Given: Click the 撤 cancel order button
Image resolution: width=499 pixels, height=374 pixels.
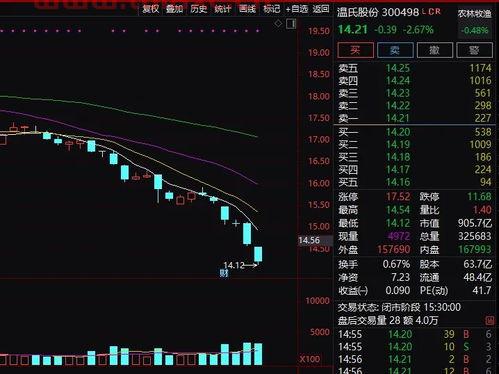Looking at the screenshot, I should pyautogui.click(x=435, y=50).
